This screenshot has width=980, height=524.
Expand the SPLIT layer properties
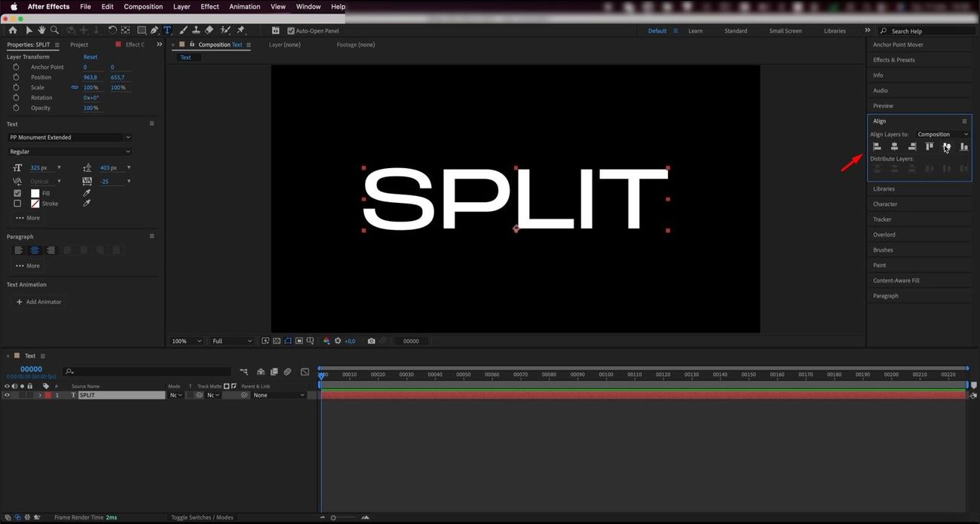[40, 395]
